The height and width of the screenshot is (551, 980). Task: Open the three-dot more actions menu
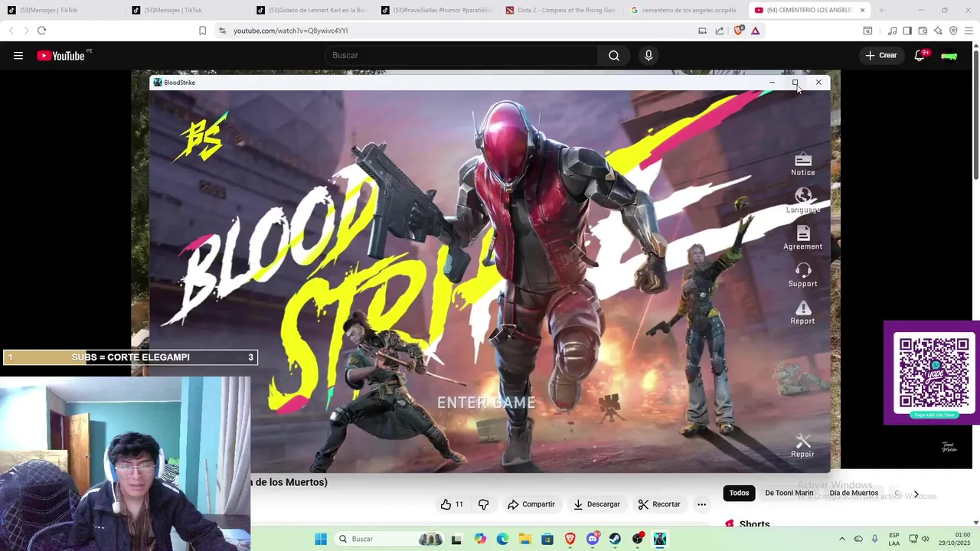pos(701,504)
